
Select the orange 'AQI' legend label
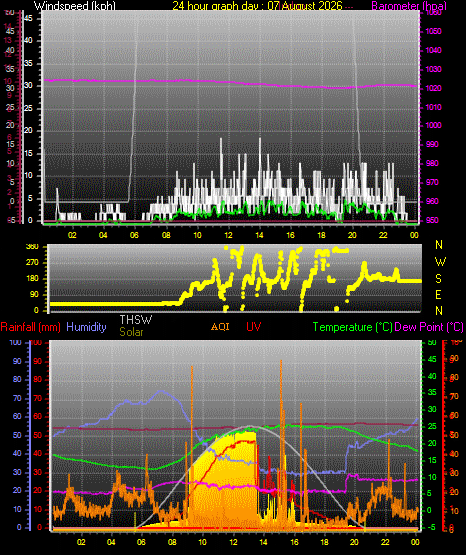220,327
